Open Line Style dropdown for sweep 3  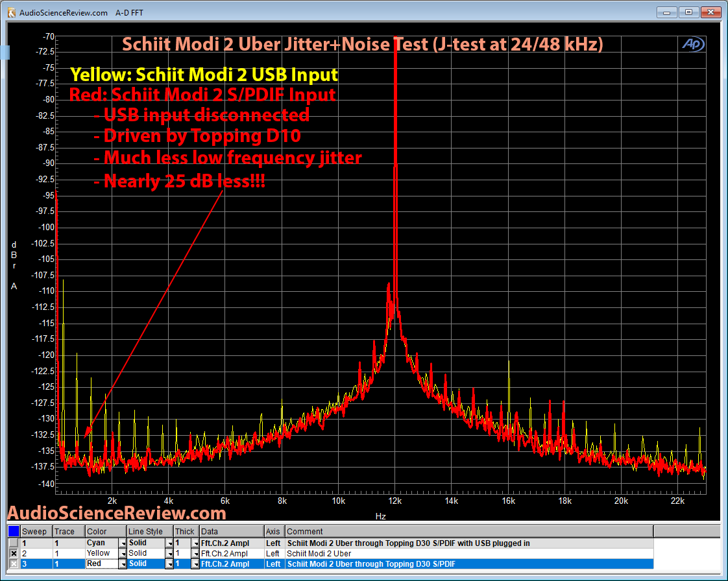169,564
